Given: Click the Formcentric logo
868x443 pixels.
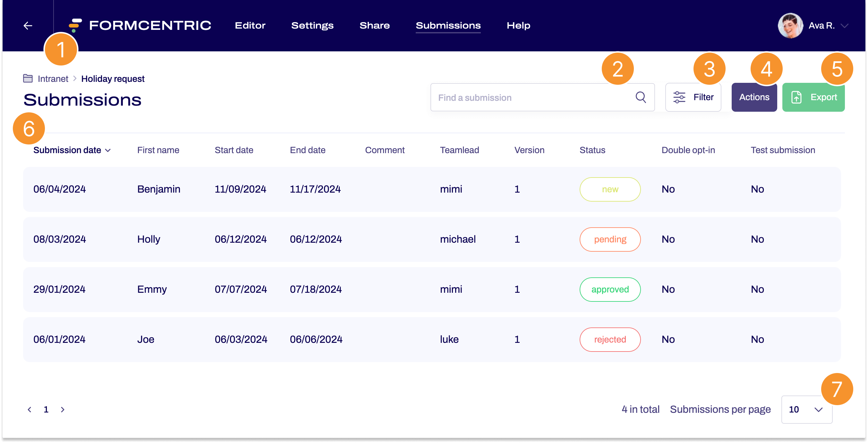Looking at the screenshot, I should coord(140,25).
